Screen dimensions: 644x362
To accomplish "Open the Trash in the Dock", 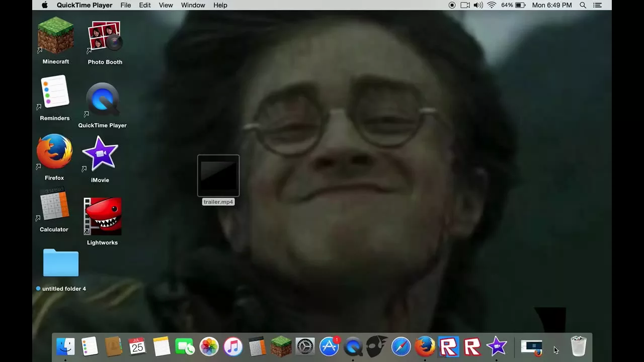I will coord(579,346).
